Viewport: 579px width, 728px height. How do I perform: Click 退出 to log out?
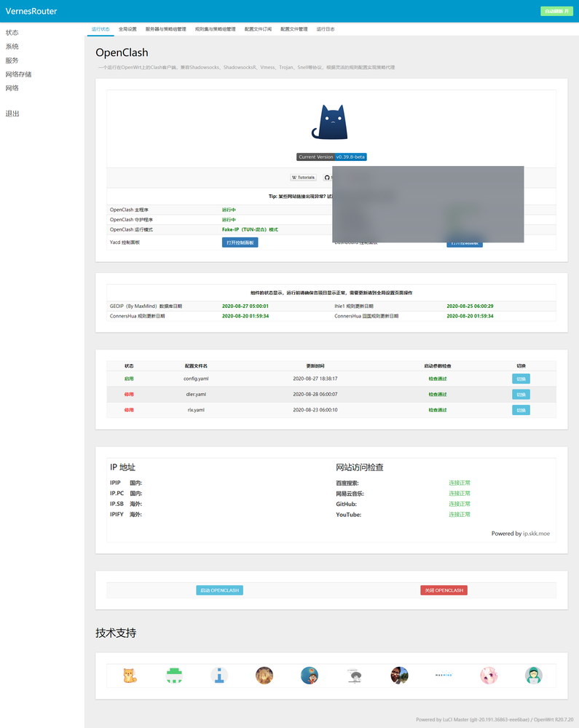[x=12, y=114]
